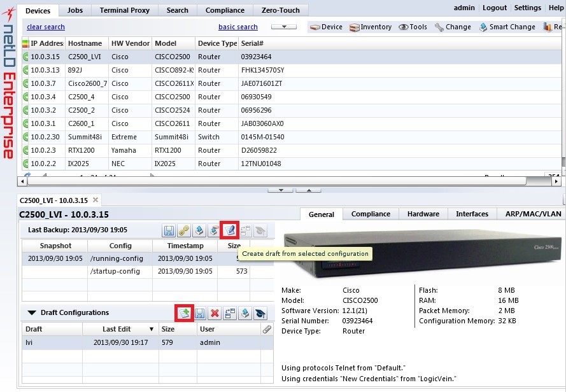Open the device detail Compliance tab

click(x=371, y=214)
